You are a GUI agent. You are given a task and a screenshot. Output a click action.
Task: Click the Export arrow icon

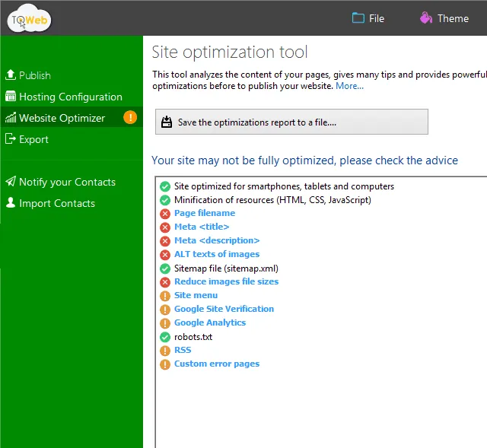[11, 139]
